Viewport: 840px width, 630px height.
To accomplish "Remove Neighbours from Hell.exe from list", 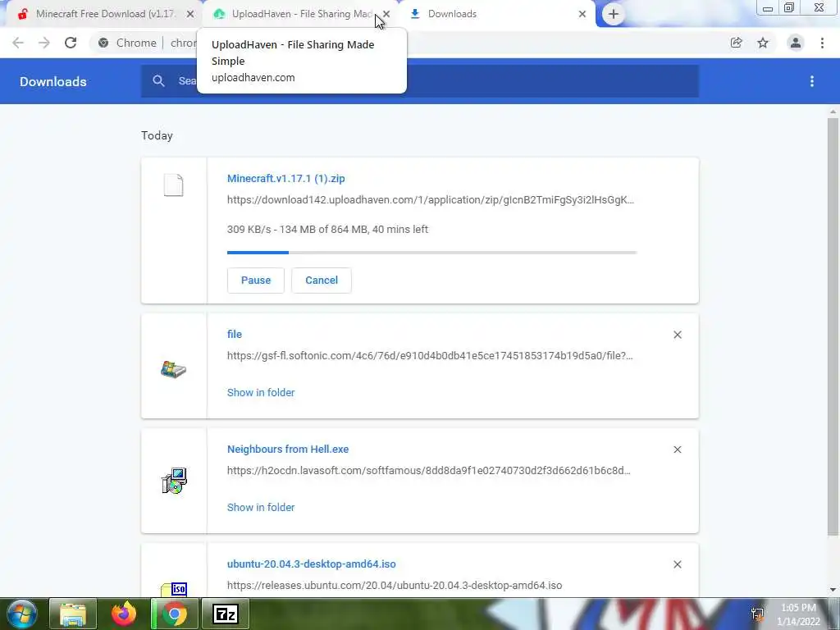I will (678, 450).
